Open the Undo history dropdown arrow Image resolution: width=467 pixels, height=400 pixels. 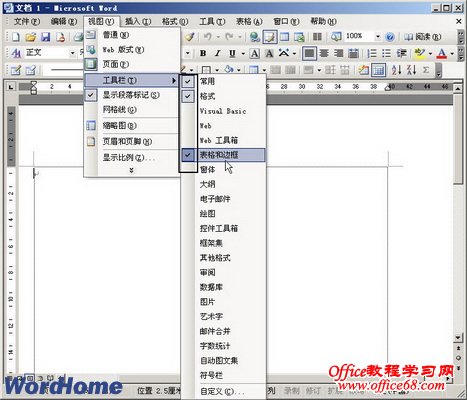tap(218, 37)
